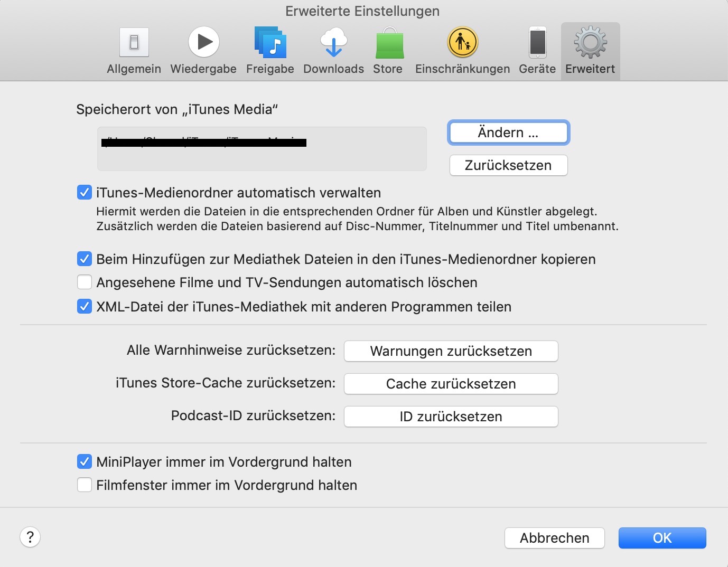Uncheck XML-Datei der iTunes-Mediathek teilen
This screenshot has width=728, height=567.
click(85, 306)
